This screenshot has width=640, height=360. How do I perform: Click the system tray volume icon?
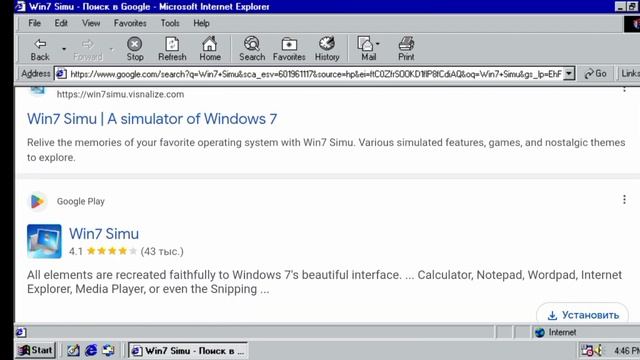pos(599,350)
